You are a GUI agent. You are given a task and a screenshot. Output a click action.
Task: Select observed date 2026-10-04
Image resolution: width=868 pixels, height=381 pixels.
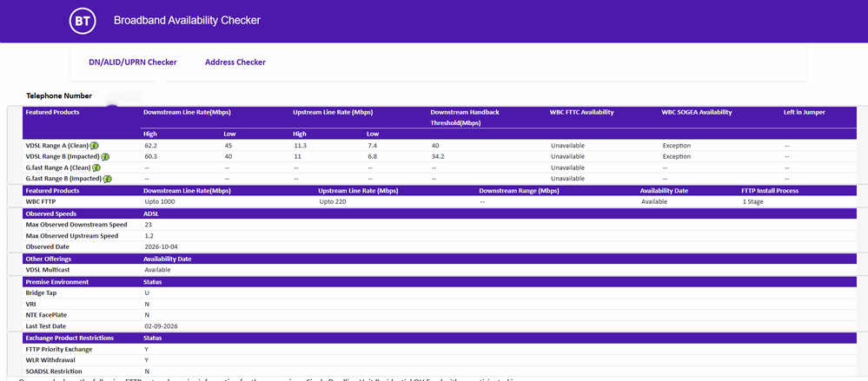[161, 246]
